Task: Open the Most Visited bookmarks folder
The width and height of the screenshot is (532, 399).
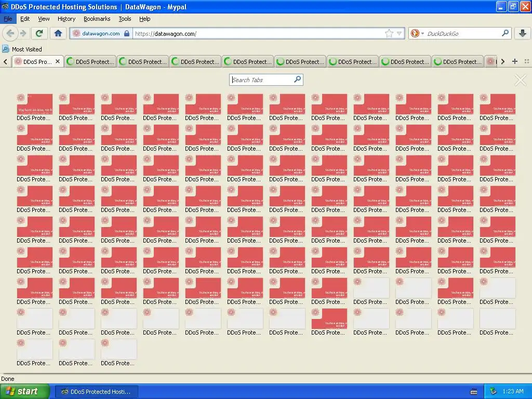Action: 22,49
